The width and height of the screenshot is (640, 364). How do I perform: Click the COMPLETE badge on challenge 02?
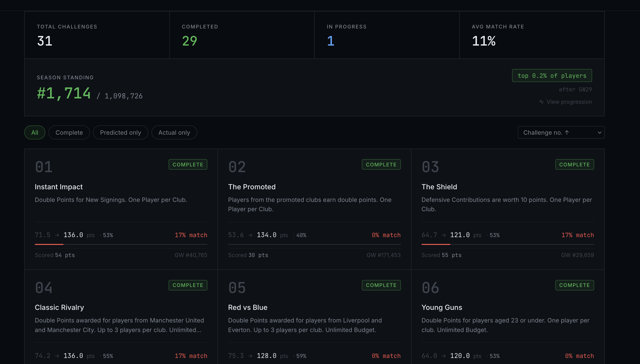(381, 164)
